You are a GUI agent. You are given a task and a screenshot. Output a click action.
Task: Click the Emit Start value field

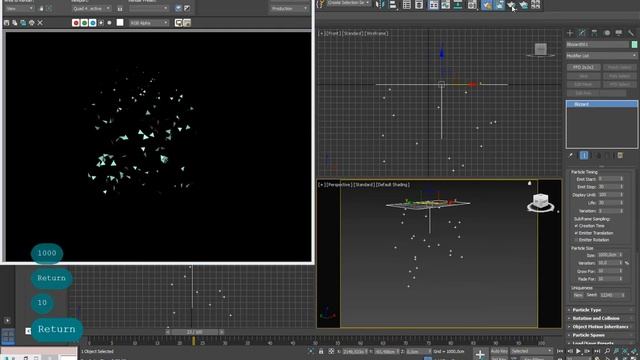click(x=608, y=179)
